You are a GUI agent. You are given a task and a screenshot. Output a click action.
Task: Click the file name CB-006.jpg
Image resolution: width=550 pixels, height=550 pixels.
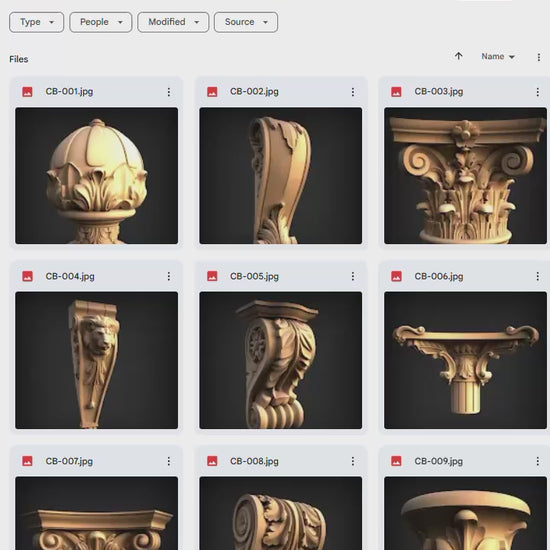439,276
